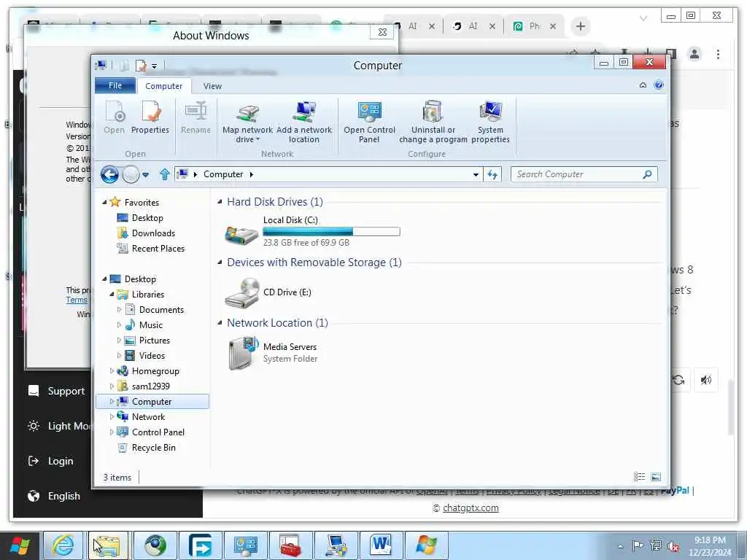747x560 pixels.
Task: Collapse the Devices with Removable Storage group
Action: point(220,262)
